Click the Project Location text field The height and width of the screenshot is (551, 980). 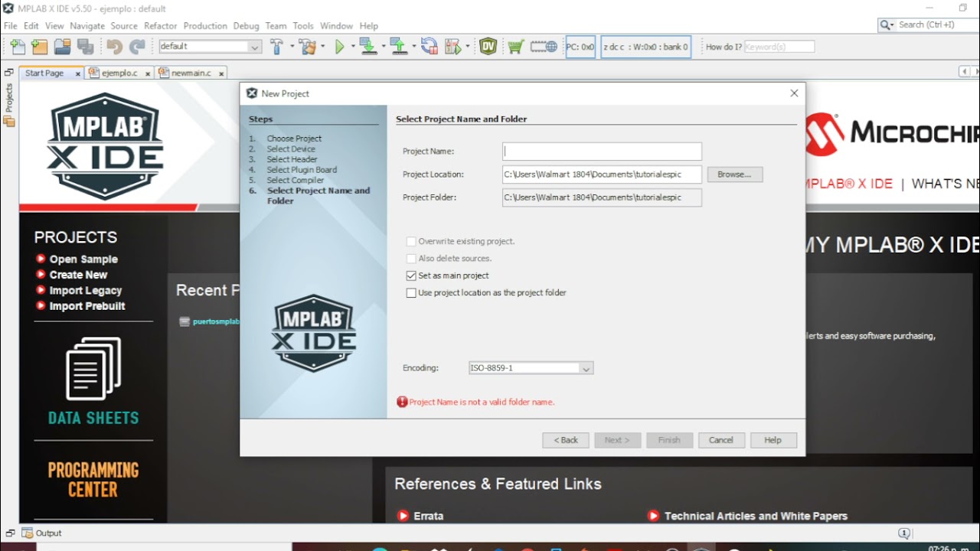[x=602, y=174]
